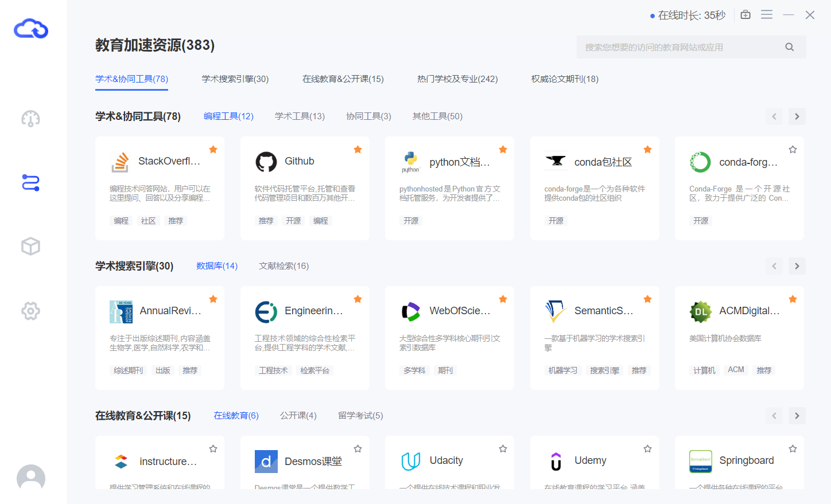Open the toolbox icon near online duration
This screenshot has width=831, height=504.
pos(745,15)
